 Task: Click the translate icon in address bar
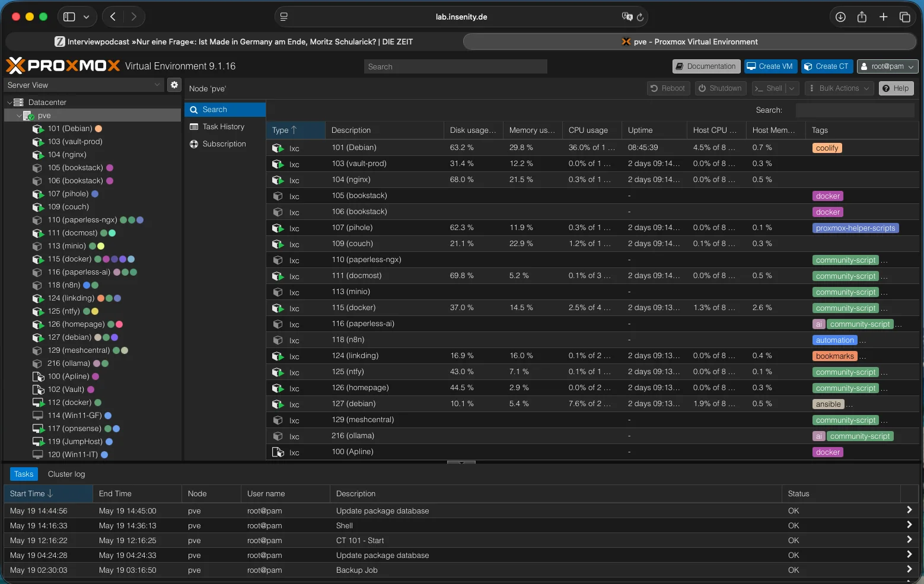tap(627, 17)
